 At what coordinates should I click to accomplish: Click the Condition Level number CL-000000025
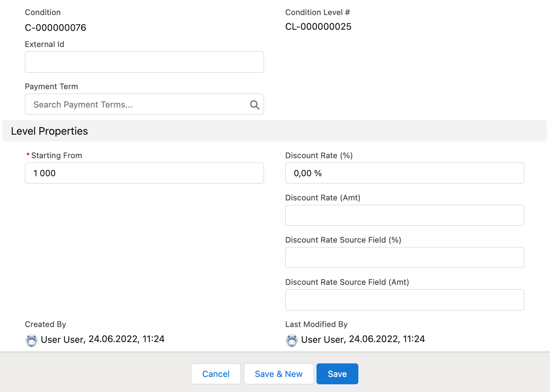tap(318, 27)
